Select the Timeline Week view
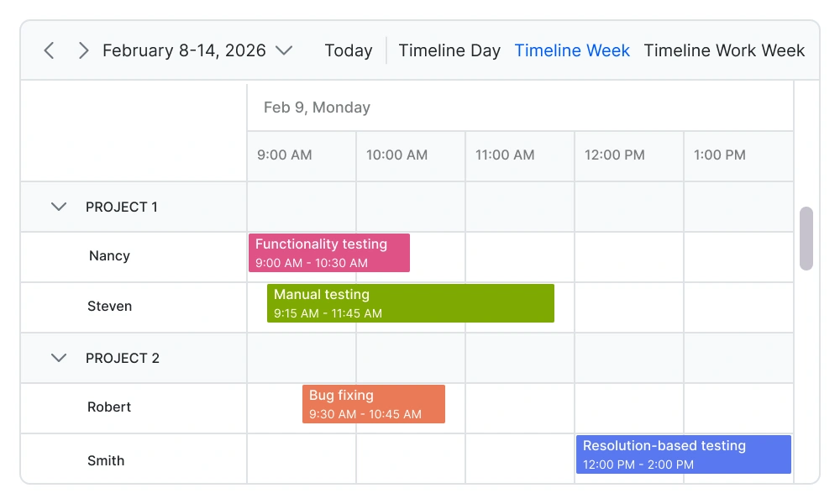The width and height of the screenshot is (840, 504). [572, 50]
